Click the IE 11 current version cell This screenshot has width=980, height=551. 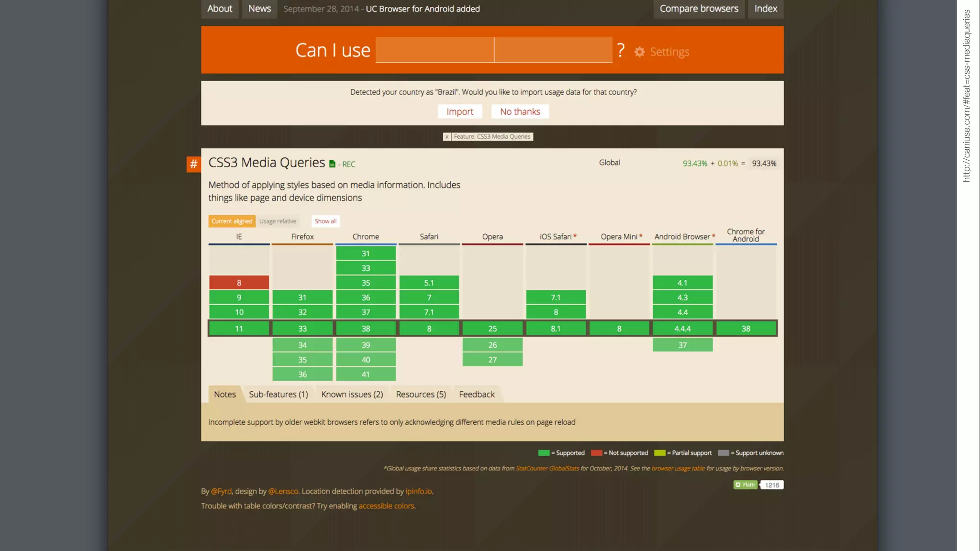tap(239, 329)
